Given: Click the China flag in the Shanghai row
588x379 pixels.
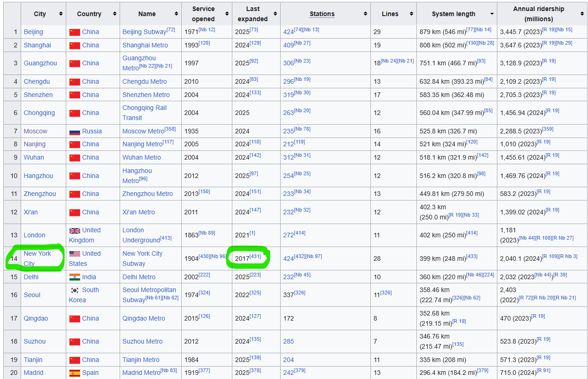Looking at the screenshot, I should pyautogui.click(x=75, y=46).
